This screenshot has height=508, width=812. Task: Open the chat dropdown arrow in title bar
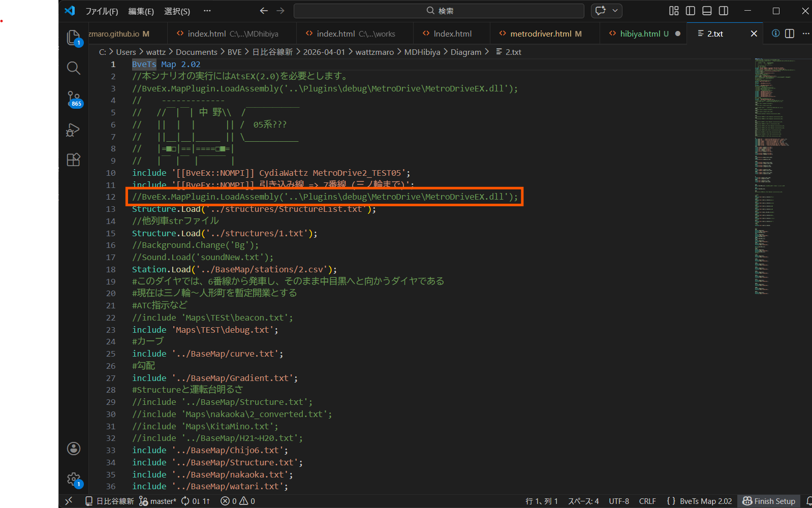(615, 11)
